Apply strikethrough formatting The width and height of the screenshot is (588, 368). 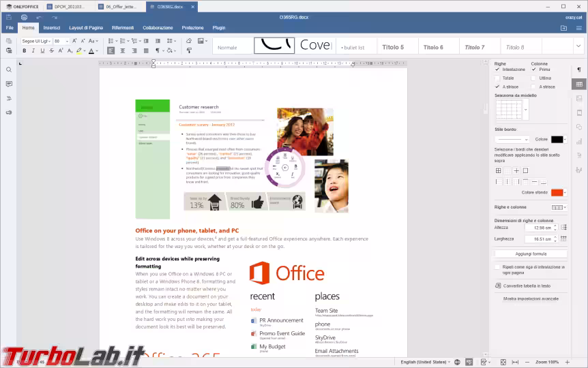[52, 50]
